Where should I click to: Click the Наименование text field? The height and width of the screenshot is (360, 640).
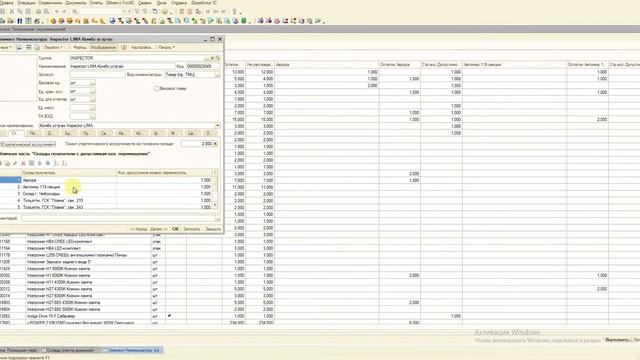pyautogui.click(x=122, y=66)
